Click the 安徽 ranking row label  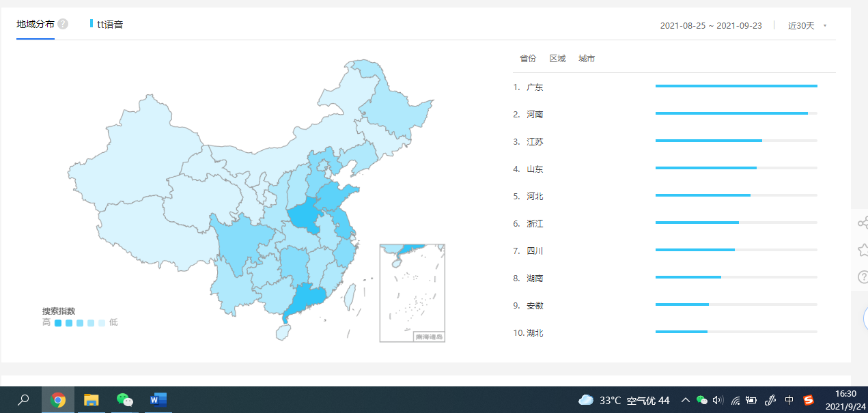pyautogui.click(x=535, y=306)
